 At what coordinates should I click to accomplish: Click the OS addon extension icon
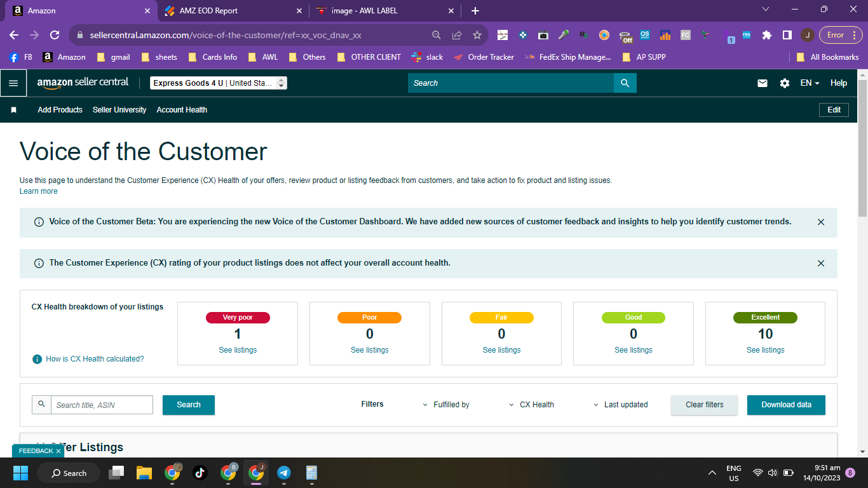[645, 35]
